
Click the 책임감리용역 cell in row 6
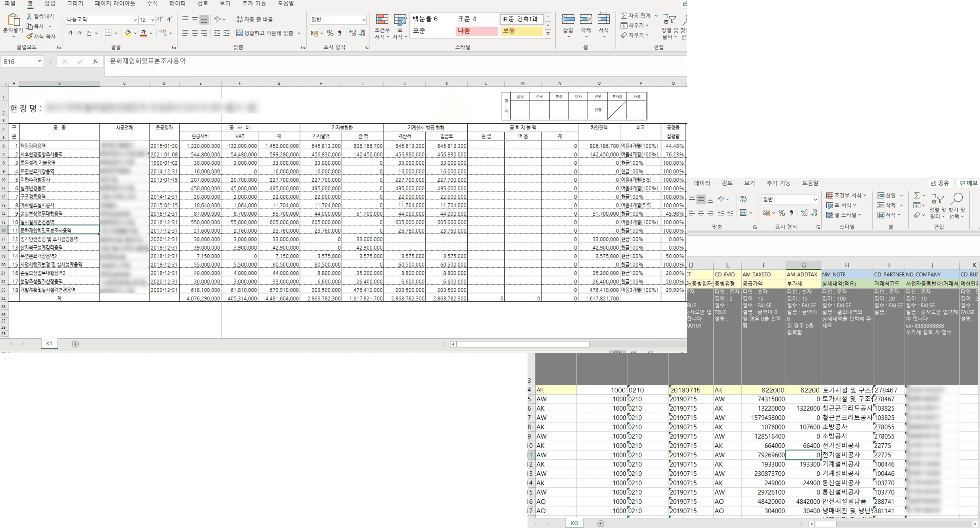[x=59, y=146]
